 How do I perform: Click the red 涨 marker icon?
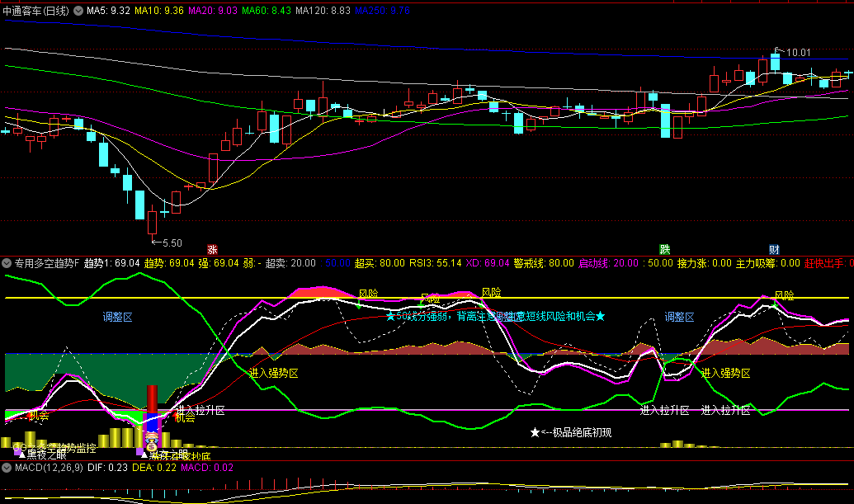click(x=212, y=249)
